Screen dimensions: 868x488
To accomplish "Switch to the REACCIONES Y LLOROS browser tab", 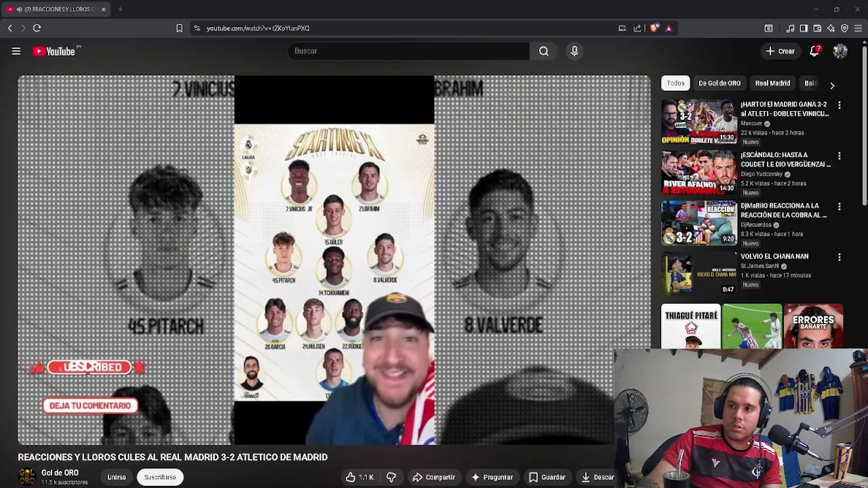I will coord(56,9).
